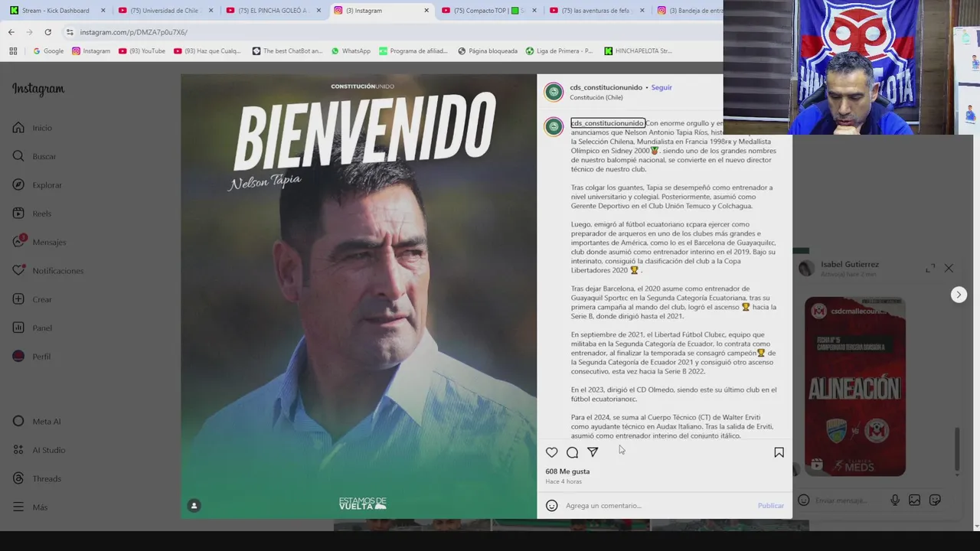Open Reels from the sidebar

(31, 214)
